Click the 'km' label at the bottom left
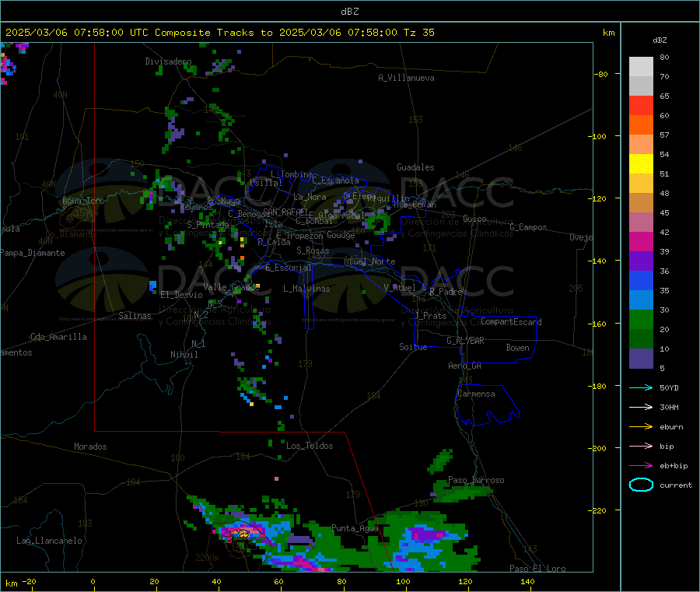 click(11, 583)
